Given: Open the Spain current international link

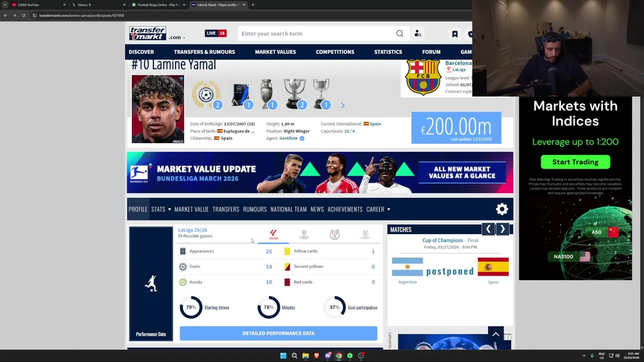Looking at the screenshot, I should (x=375, y=124).
